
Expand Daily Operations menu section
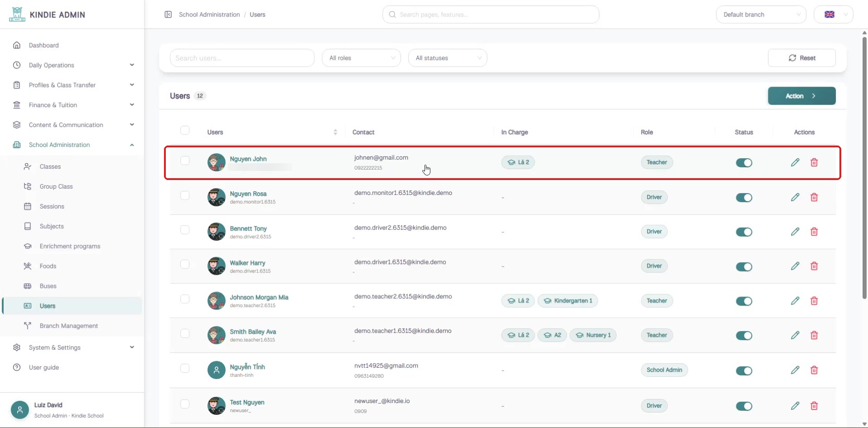point(72,65)
